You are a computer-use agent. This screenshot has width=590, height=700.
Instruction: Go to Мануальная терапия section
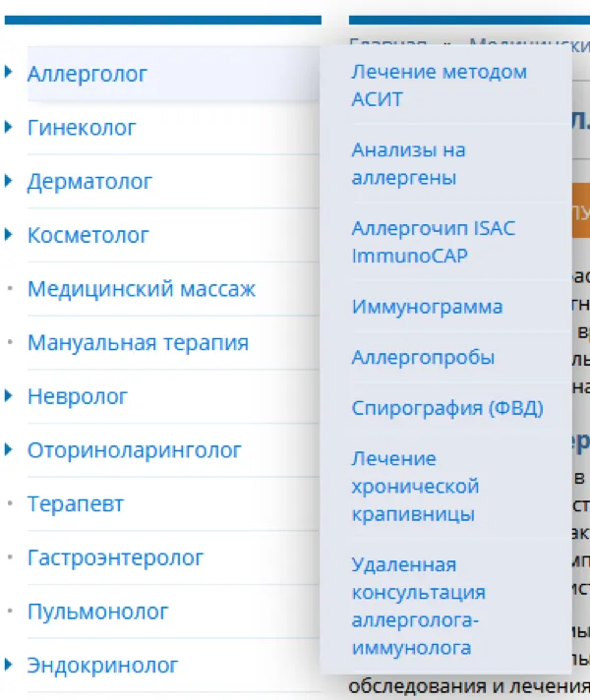pos(138,343)
